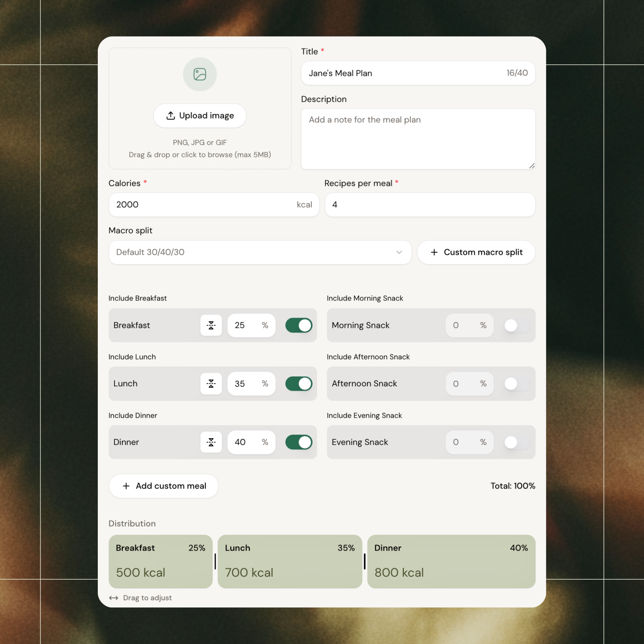Enable the Evening Snack toggle
Image resolution: width=644 pixels, height=644 pixels.
click(516, 442)
